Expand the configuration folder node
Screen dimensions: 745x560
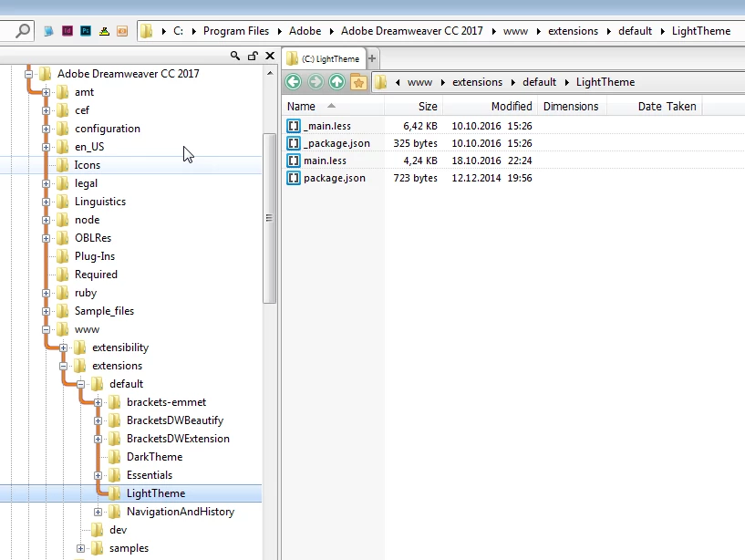pos(46,129)
